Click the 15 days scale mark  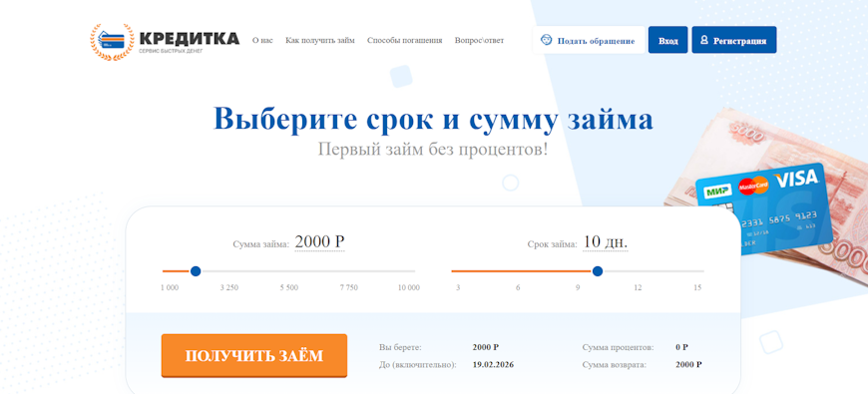697,287
